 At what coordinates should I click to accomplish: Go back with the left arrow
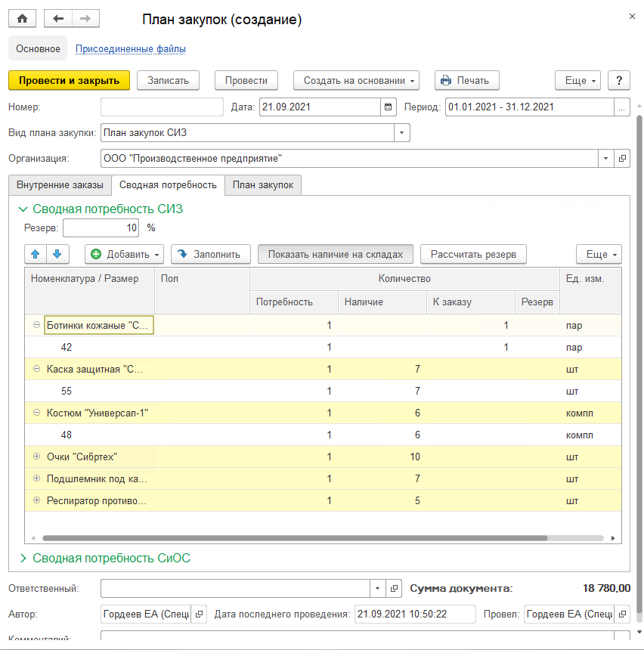tap(58, 19)
